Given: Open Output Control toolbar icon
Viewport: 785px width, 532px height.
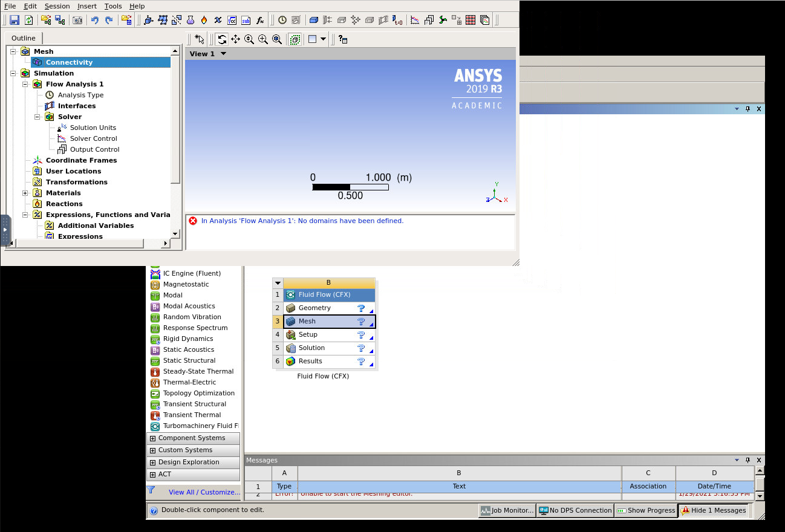Looking at the screenshot, I should pos(429,20).
